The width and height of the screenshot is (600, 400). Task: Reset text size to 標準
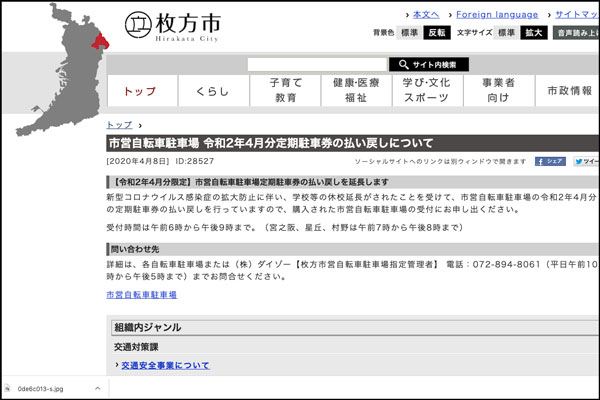click(x=507, y=33)
